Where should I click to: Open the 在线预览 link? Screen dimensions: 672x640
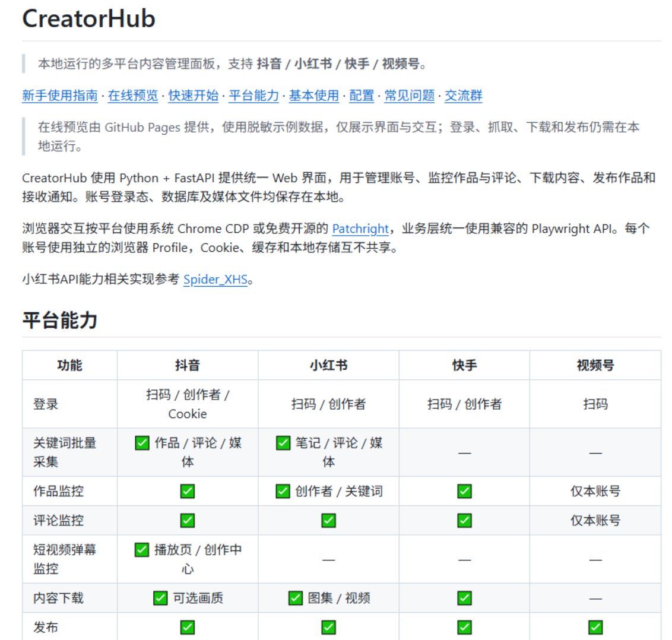click(133, 95)
